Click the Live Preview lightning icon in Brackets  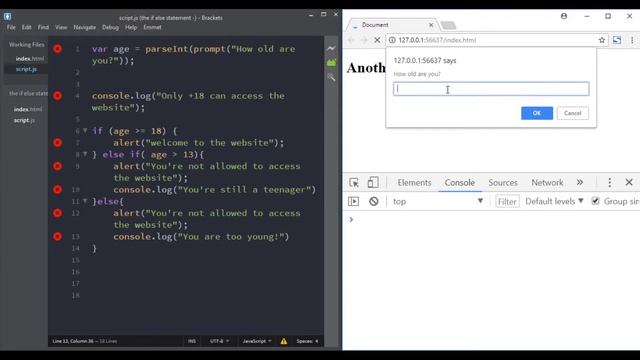pyautogui.click(x=331, y=48)
